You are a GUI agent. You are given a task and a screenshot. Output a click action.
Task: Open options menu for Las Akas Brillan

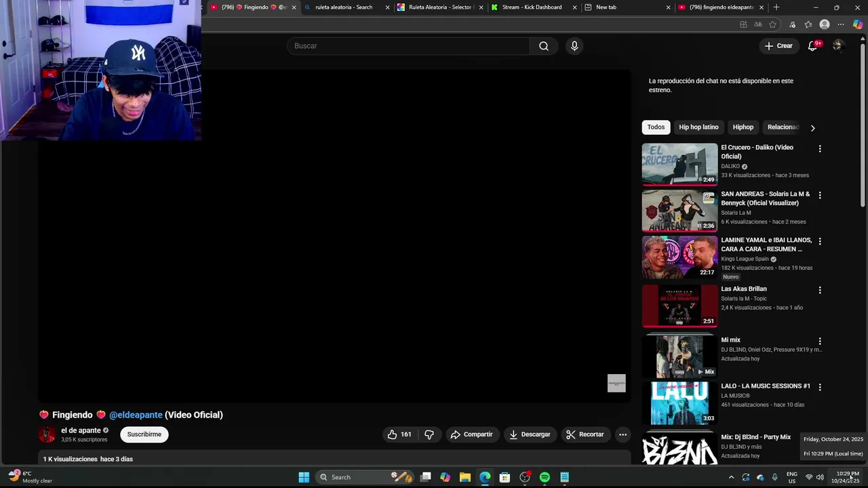click(x=820, y=290)
